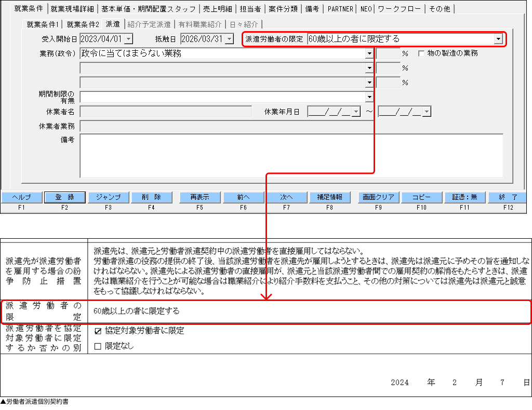Open 抵触日 date dropdown arrow
The height and width of the screenshot is (410, 532).
[x=229, y=39]
